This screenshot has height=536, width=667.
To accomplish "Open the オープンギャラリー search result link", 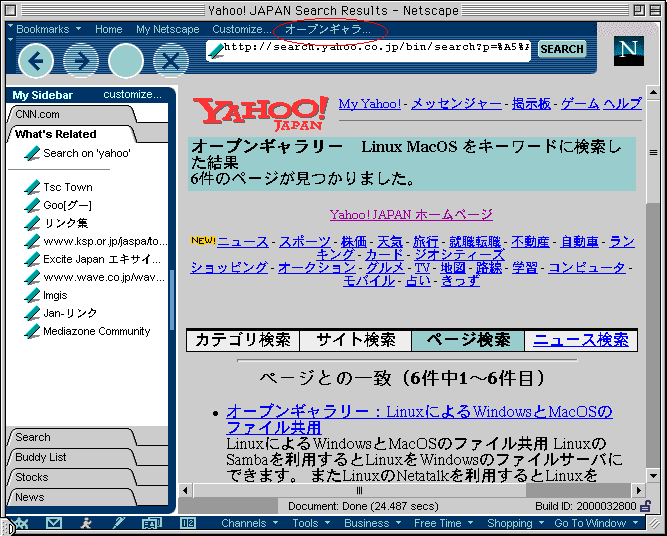I will click(419, 419).
